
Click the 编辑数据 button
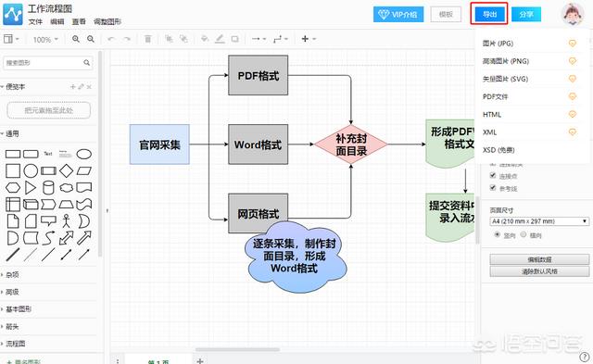click(539, 259)
